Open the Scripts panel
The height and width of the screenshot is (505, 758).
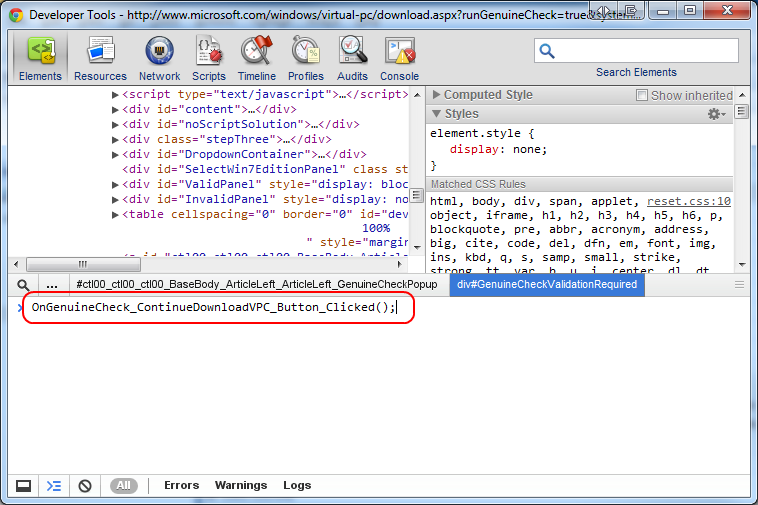(209, 58)
